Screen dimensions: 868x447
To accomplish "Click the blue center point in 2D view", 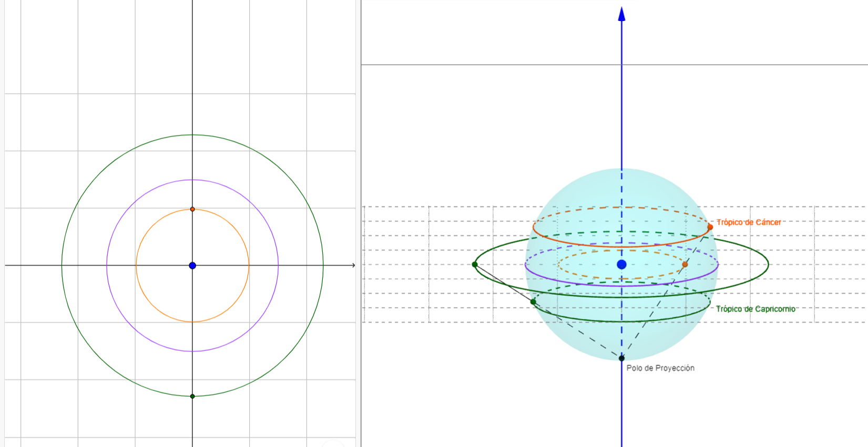I will (x=192, y=266).
